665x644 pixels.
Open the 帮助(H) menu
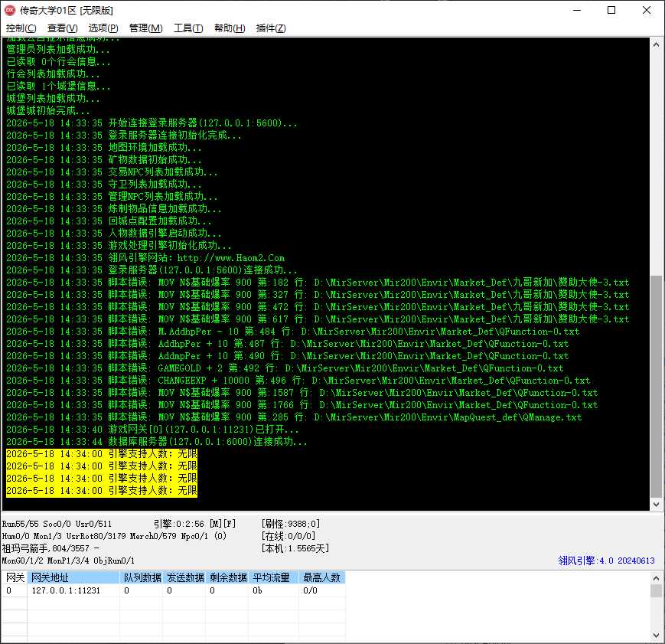click(230, 28)
